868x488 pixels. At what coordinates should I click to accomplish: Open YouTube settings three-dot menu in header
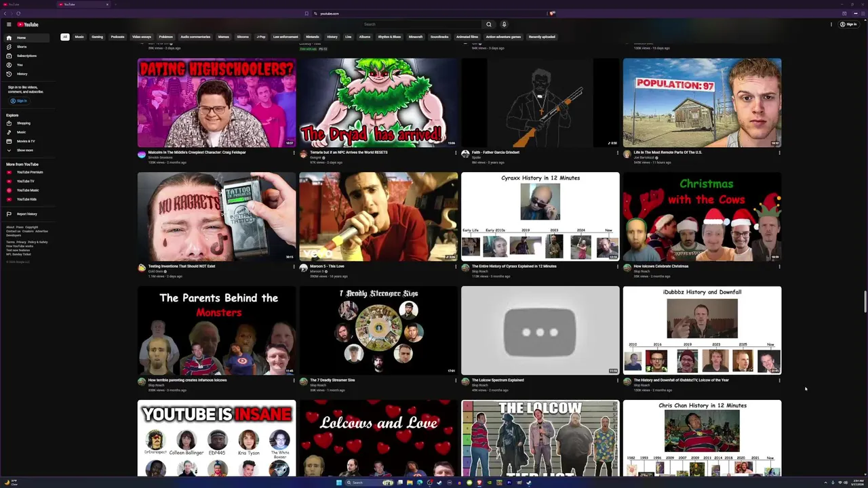pyautogui.click(x=831, y=24)
